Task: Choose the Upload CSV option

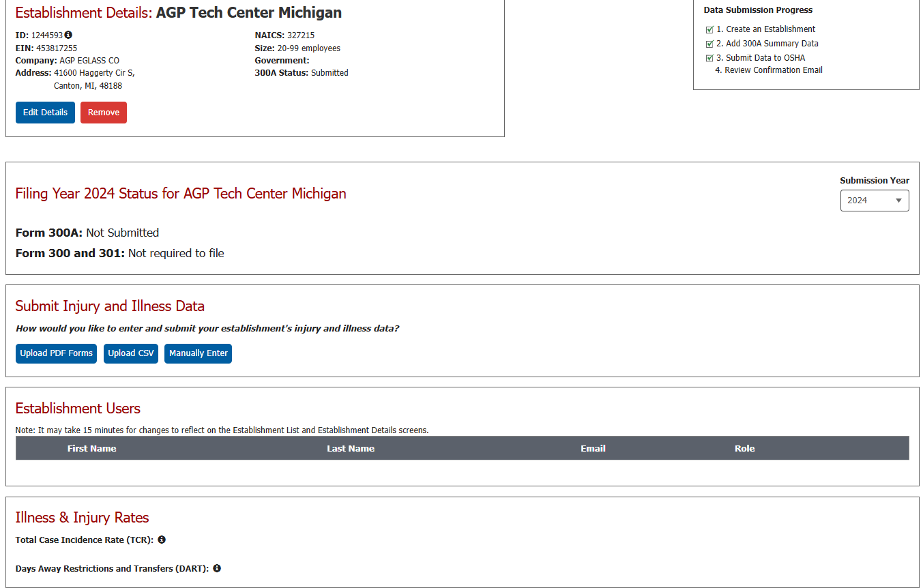Action: (131, 353)
